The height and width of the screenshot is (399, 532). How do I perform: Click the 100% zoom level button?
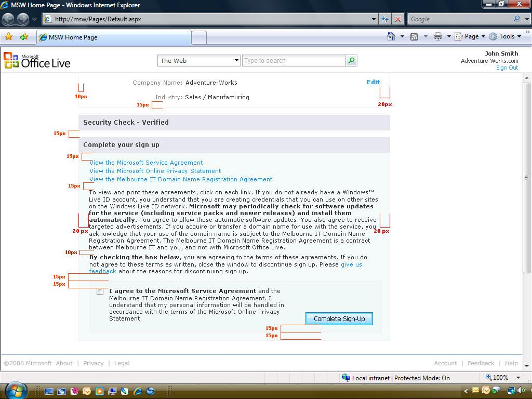point(497,378)
